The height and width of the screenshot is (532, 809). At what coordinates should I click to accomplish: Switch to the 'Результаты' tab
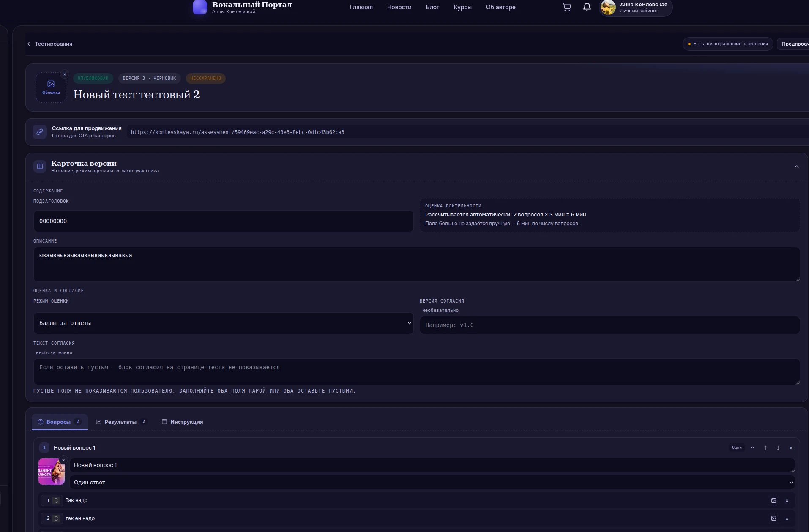(121, 422)
